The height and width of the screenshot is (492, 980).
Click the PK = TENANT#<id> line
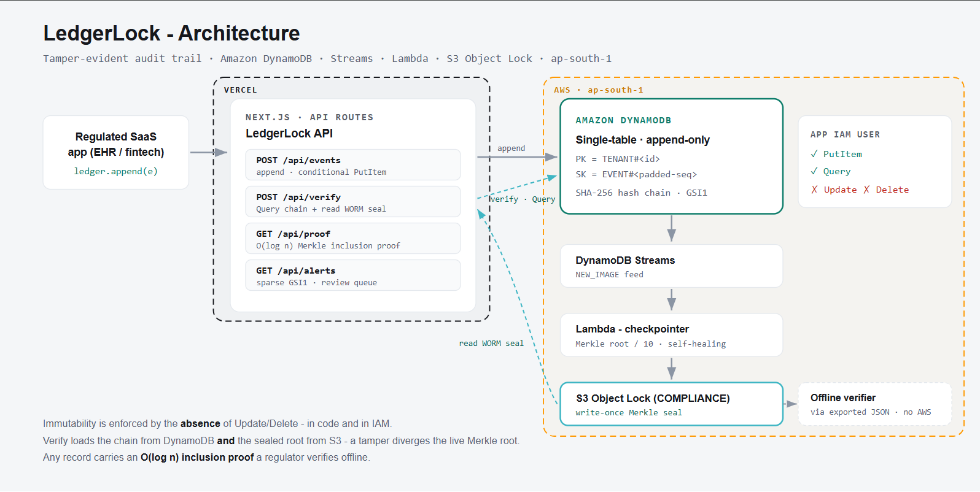[618, 159]
